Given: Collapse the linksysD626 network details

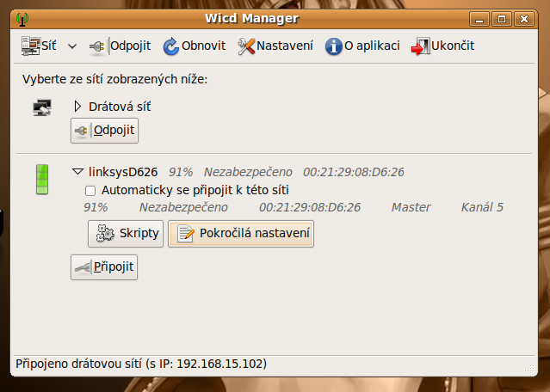Looking at the screenshot, I should coord(77,172).
